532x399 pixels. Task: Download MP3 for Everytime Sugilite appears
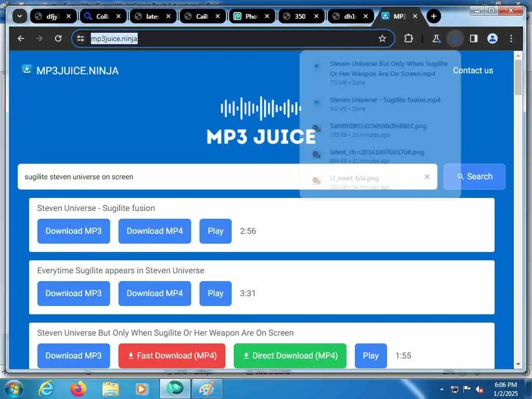[74, 294]
